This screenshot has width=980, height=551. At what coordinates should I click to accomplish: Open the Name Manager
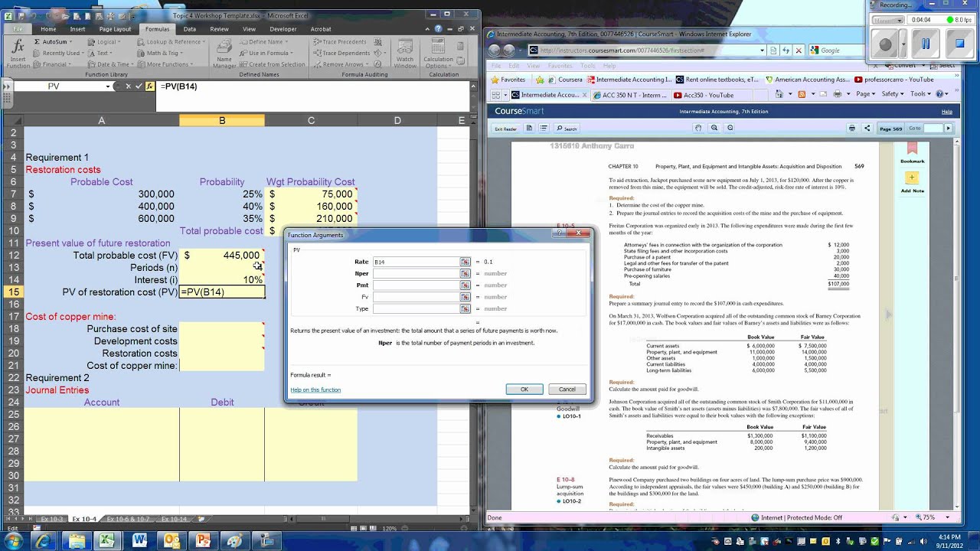[224, 54]
